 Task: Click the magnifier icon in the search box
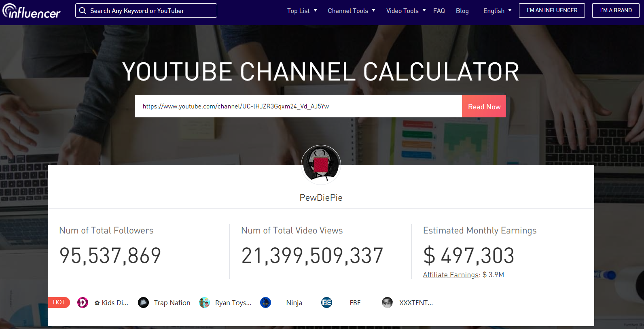(x=83, y=11)
